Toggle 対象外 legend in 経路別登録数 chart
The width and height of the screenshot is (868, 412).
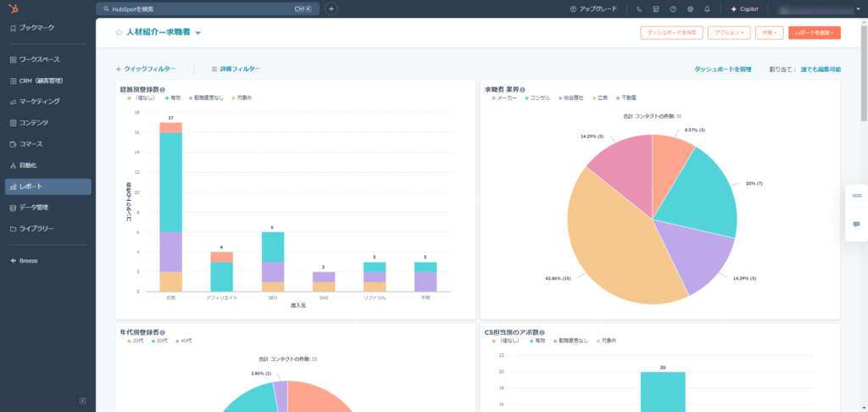tap(241, 98)
